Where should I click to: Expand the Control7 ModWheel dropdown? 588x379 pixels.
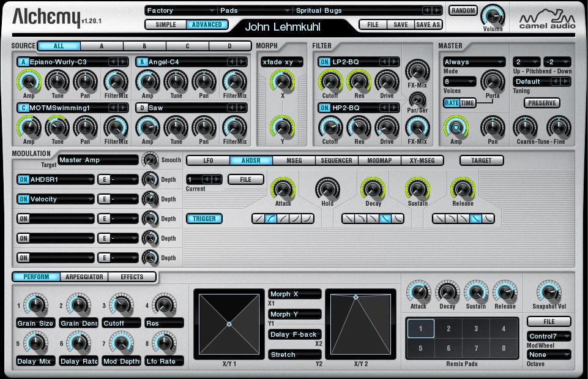pyautogui.click(x=549, y=336)
